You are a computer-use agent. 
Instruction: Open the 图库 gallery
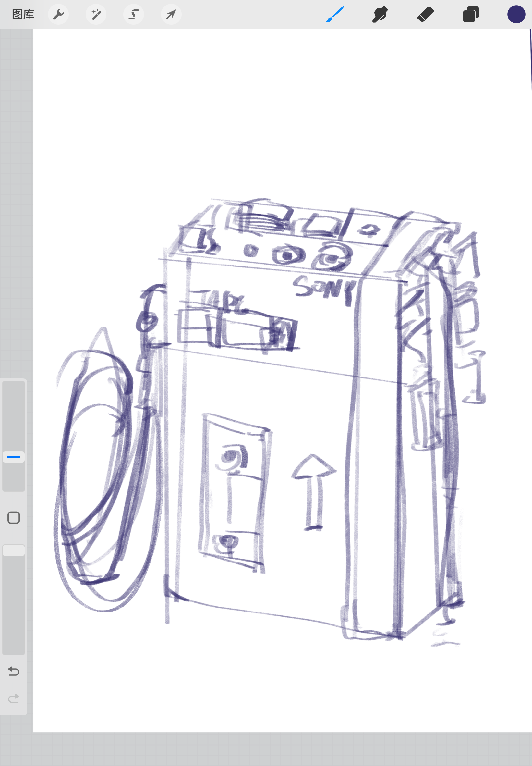tap(23, 14)
